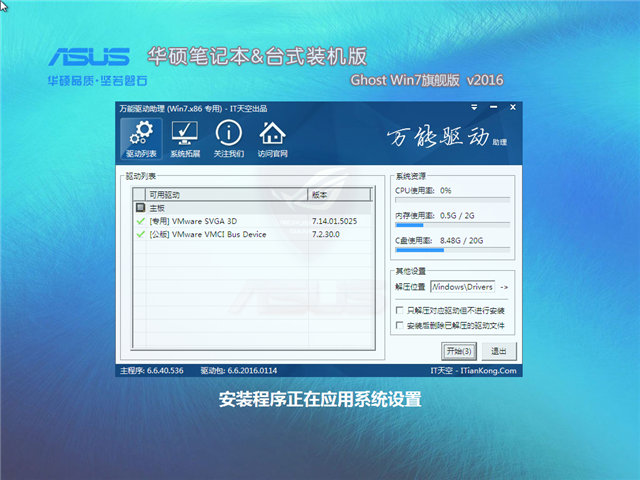Enable 安装后删除已解压的驱动文件 checkbox

click(400, 326)
